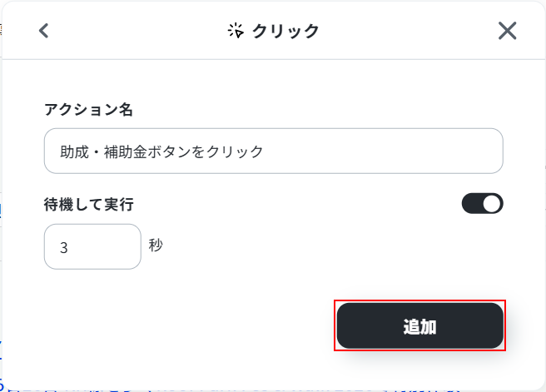Click the 待機して実行 label
The image size is (546, 392).
(x=88, y=203)
